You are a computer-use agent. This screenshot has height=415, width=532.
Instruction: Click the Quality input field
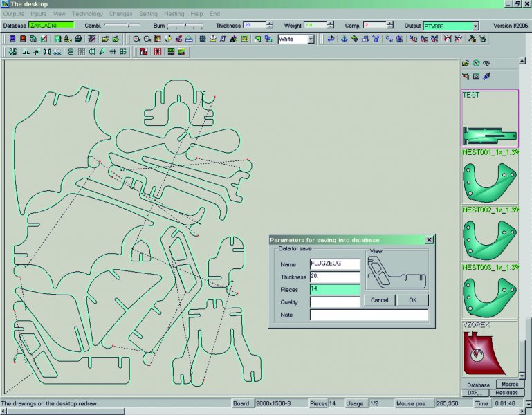click(335, 302)
